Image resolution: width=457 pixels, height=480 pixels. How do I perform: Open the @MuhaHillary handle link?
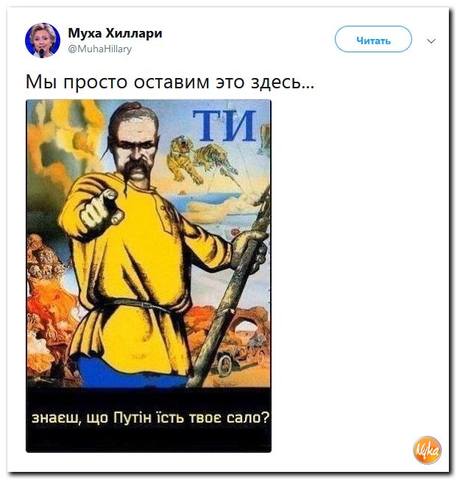point(100,49)
